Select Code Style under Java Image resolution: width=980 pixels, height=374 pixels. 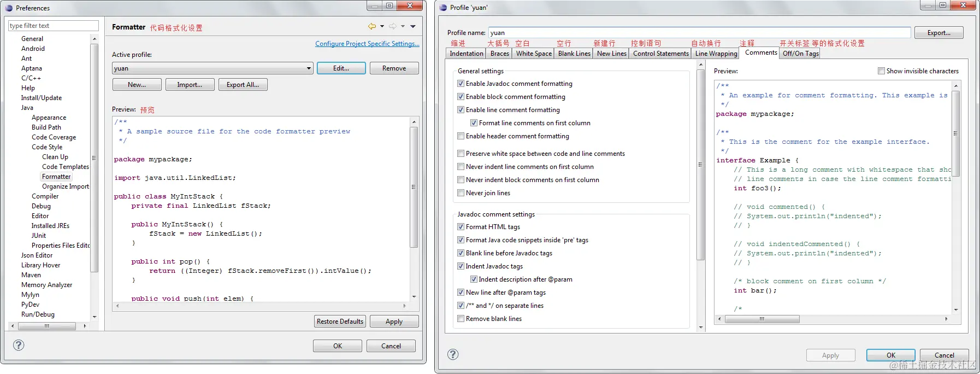(x=47, y=147)
